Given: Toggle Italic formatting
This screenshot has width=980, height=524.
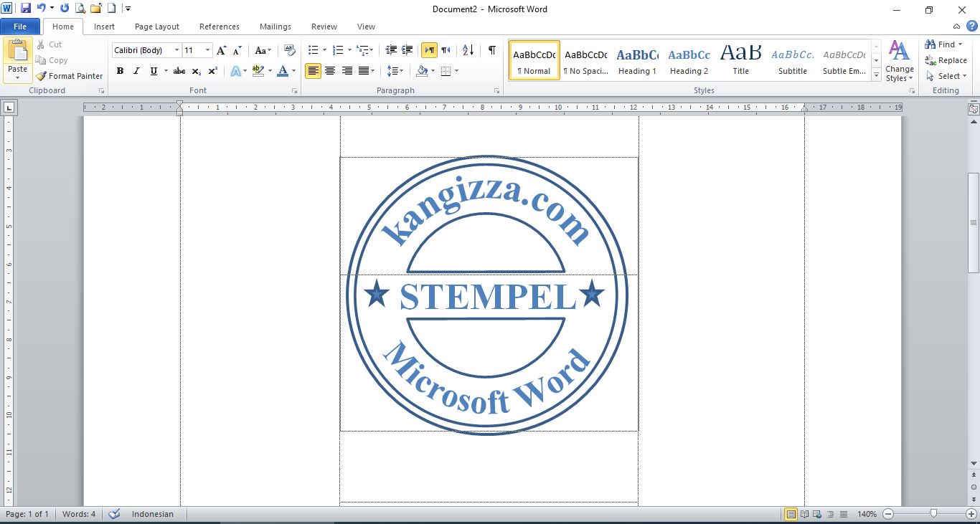Looking at the screenshot, I should click(136, 71).
